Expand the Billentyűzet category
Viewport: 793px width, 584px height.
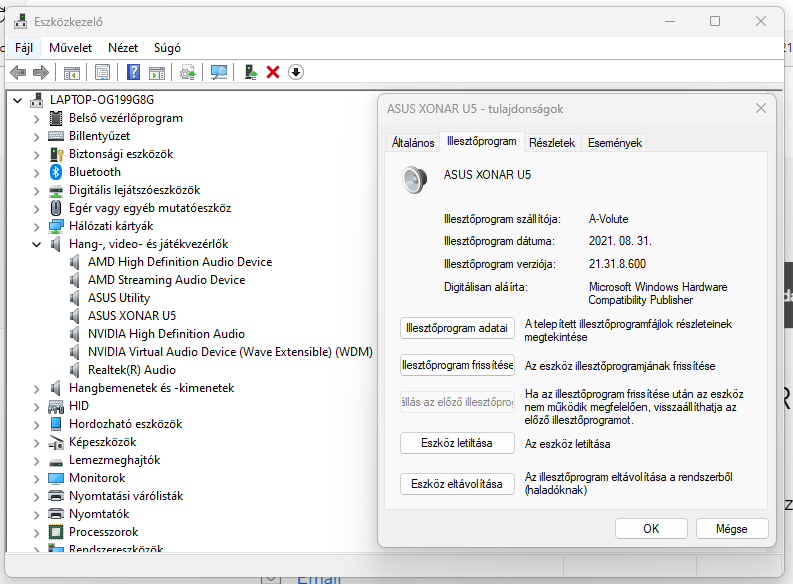[x=36, y=137]
